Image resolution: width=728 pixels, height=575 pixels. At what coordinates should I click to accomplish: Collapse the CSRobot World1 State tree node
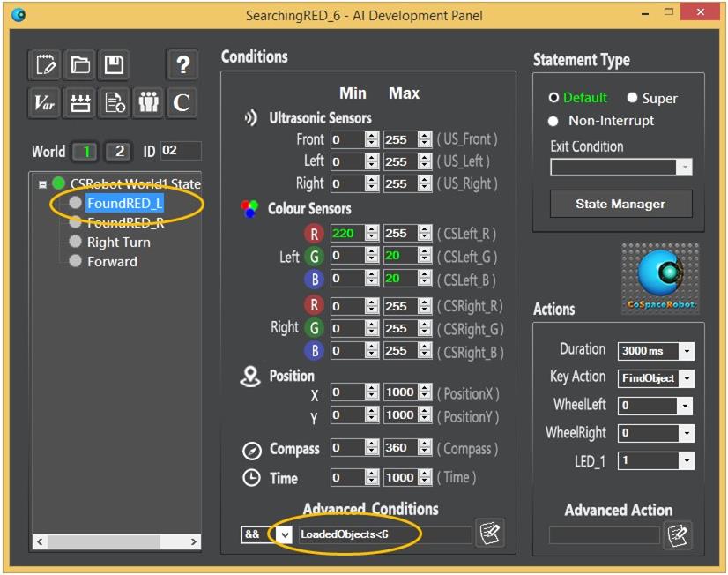[x=42, y=184]
